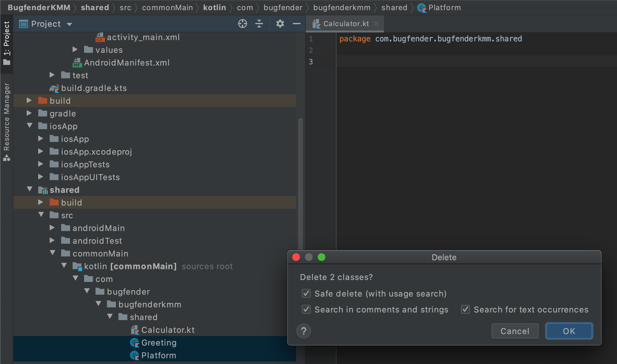Image resolution: width=617 pixels, height=364 pixels.
Task: Expand the androidMain folder
Action: click(x=52, y=228)
